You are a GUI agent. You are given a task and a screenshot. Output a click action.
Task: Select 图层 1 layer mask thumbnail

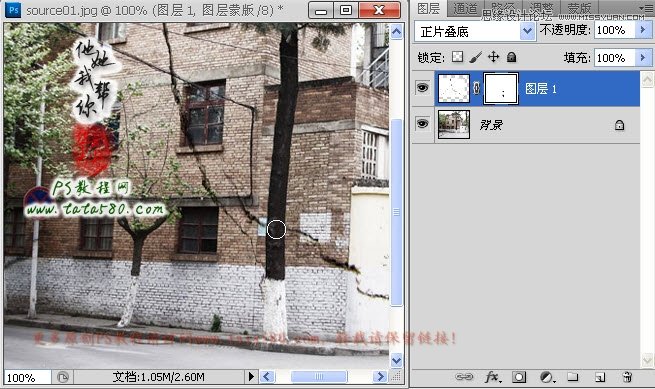[500, 89]
